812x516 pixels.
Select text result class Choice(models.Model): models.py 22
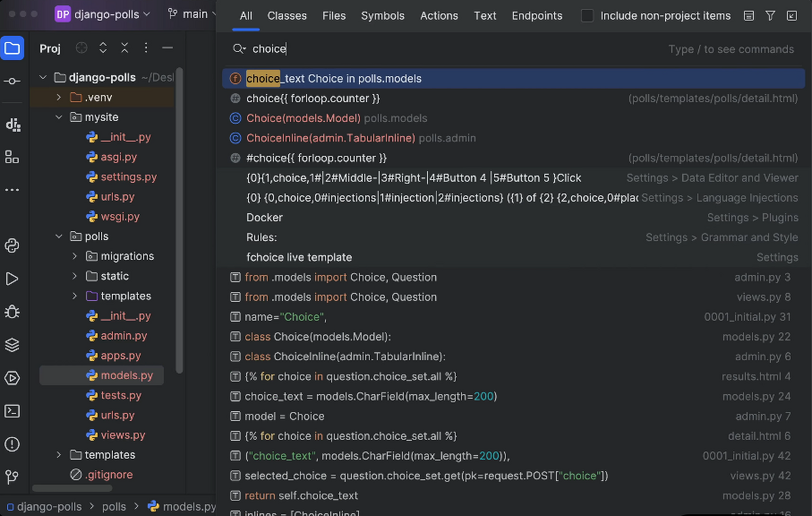(514, 337)
